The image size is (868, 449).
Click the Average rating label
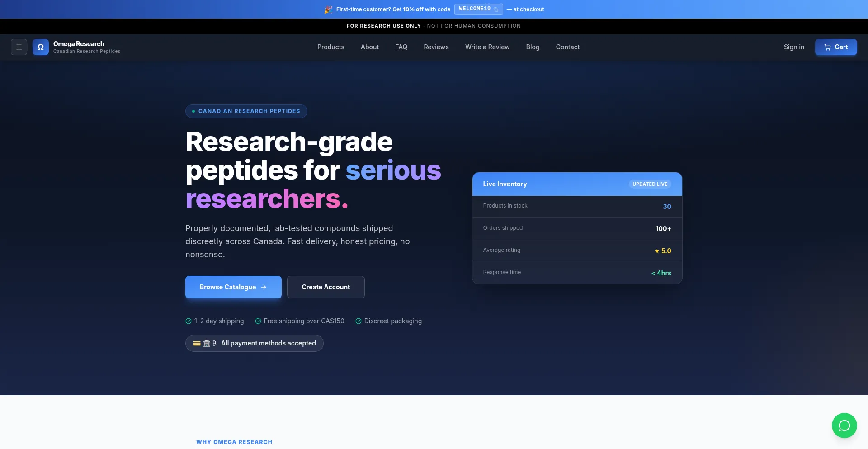pyautogui.click(x=501, y=250)
